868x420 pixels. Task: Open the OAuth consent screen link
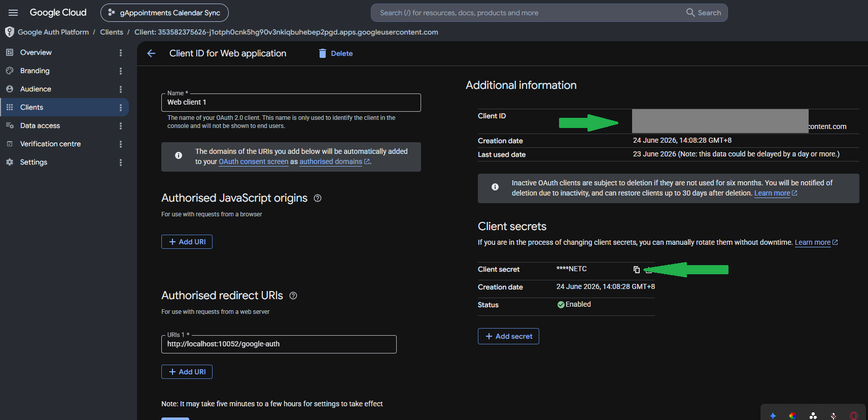(254, 161)
